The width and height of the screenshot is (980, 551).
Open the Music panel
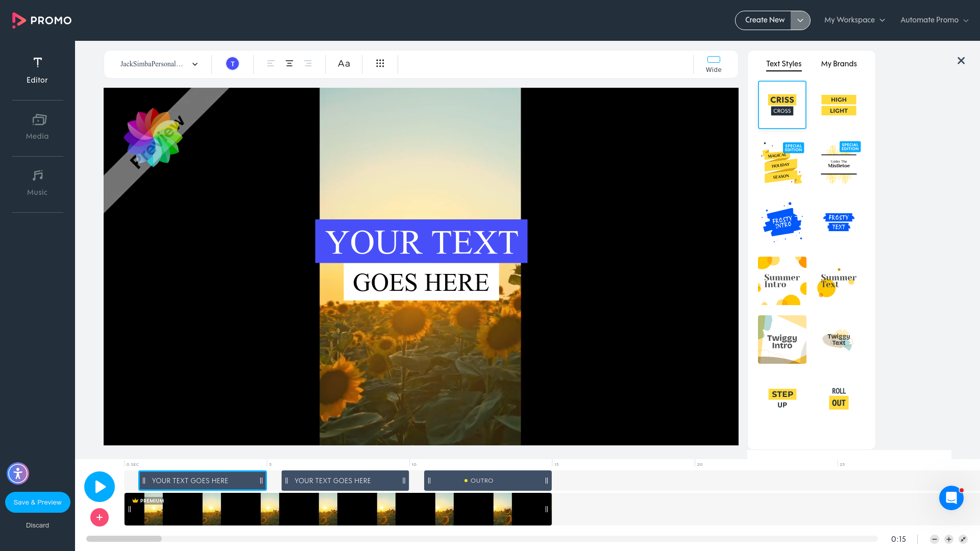pyautogui.click(x=37, y=182)
